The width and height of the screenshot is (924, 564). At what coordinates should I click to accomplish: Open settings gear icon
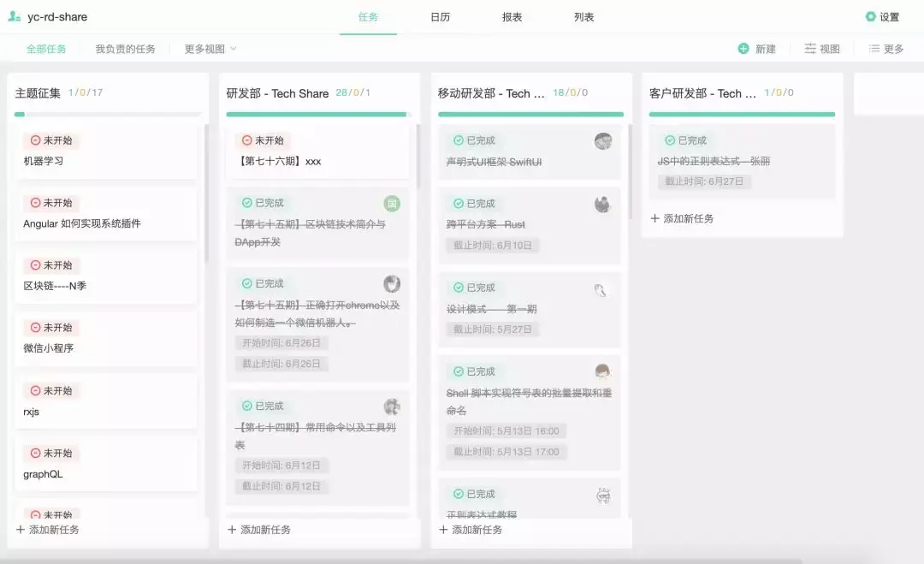pos(870,16)
